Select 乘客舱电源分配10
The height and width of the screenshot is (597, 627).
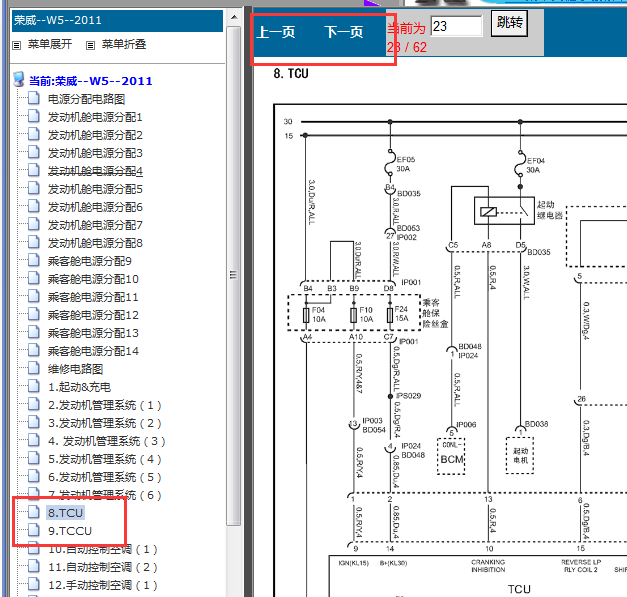pos(93,279)
